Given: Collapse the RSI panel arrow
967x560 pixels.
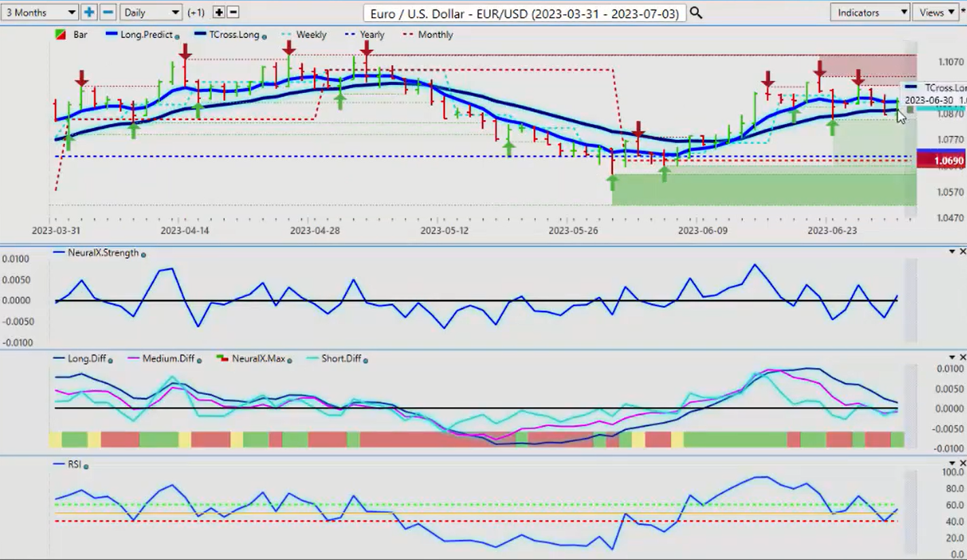Looking at the screenshot, I should [x=952, y=464].
